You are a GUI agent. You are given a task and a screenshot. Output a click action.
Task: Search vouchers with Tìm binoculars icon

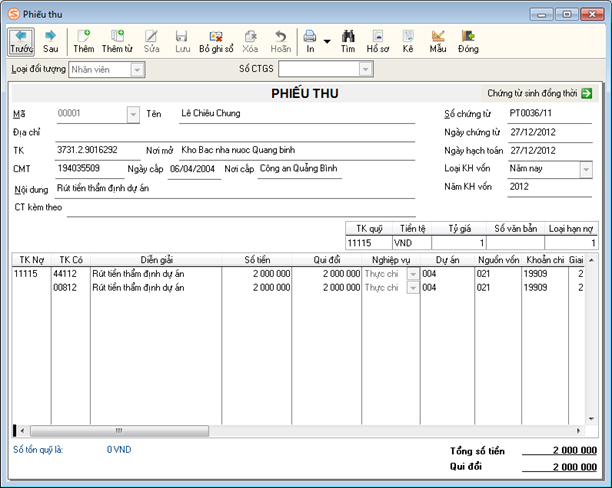[x=348, y=41]
